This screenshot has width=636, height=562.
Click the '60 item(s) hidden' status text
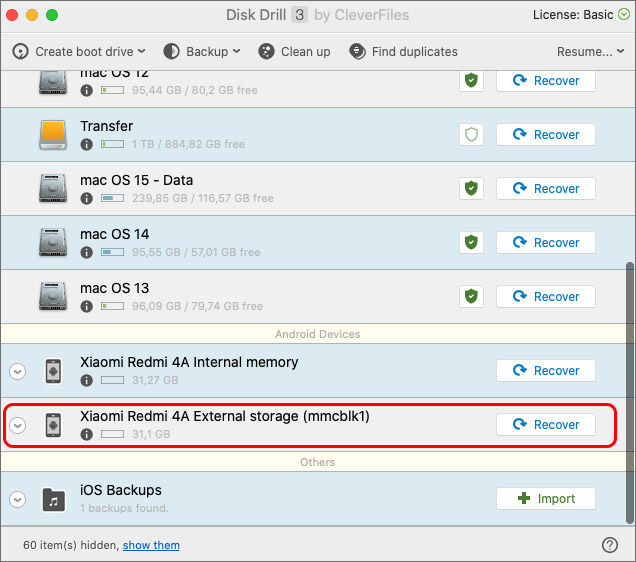71,545
